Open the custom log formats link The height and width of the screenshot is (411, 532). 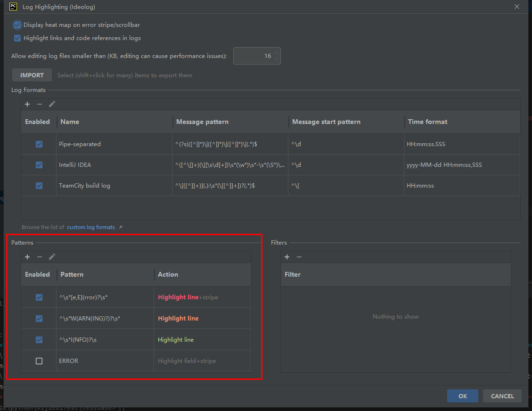click(x=91, y=227)
